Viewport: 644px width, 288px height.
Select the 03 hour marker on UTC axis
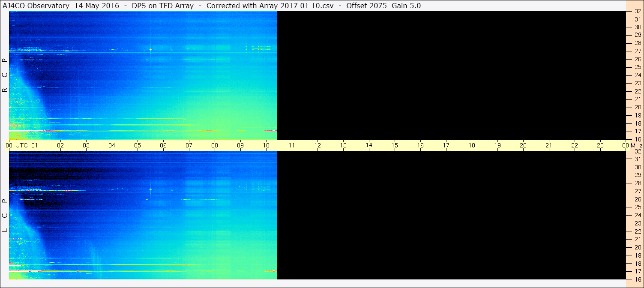click(x=86, y=145)
